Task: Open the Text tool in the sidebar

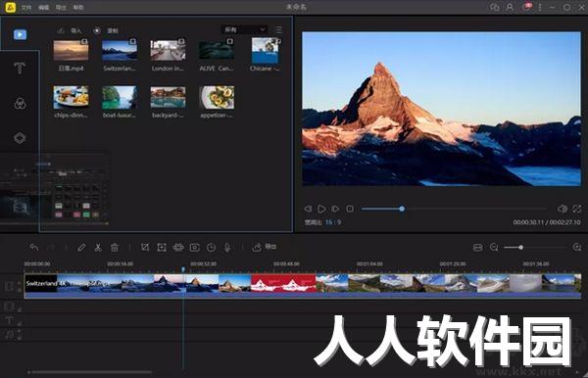Action: coord(20,69)
